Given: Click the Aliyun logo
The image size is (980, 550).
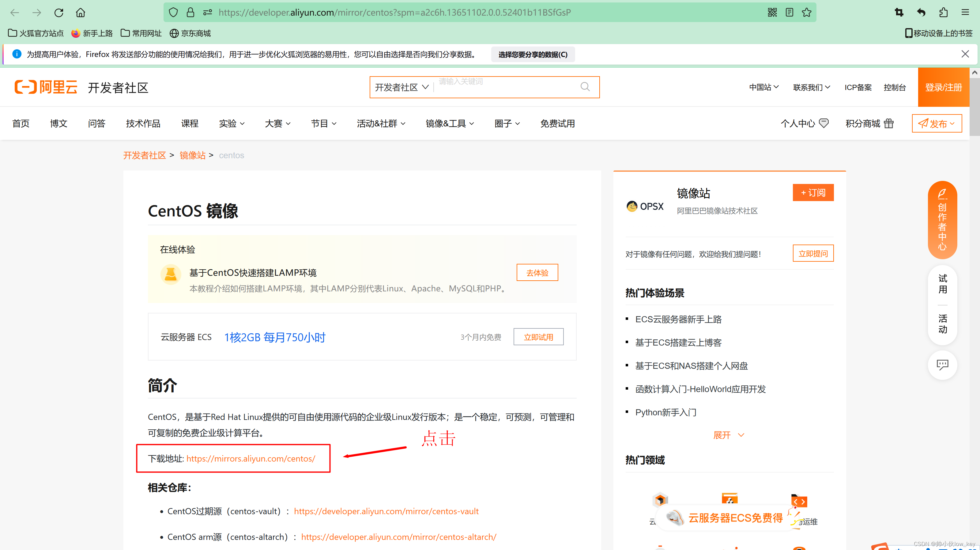Looking at the screenshot, I should [x=46, y=87].
